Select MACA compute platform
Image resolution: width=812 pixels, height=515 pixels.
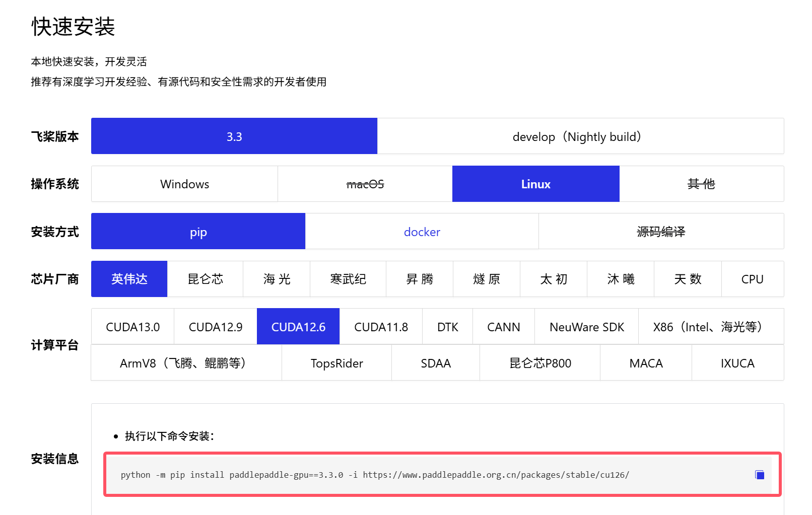[x=646, y=362]
